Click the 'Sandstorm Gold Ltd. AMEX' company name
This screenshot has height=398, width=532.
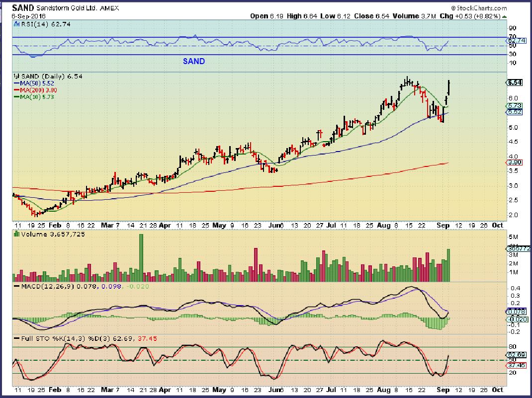78,8
